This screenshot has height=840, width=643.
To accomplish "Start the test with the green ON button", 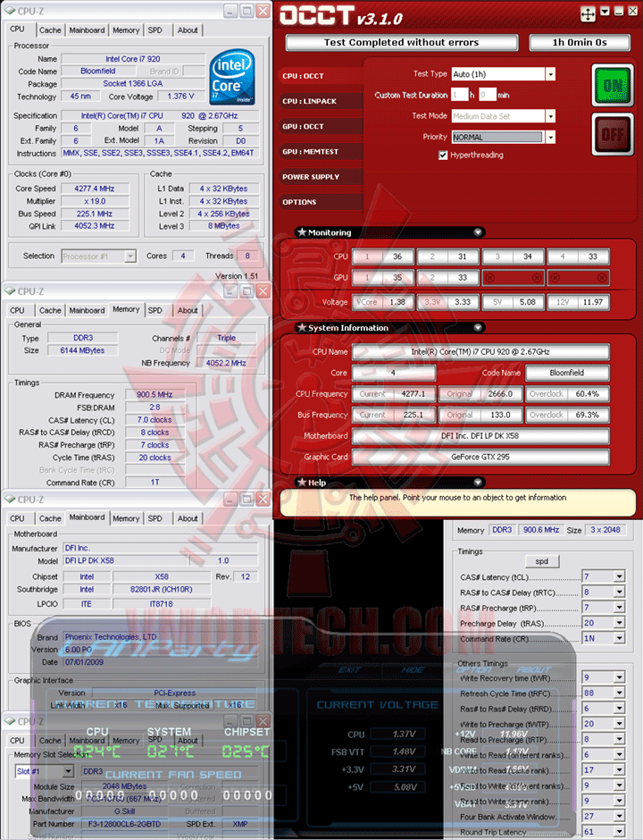I will click(x=613, y=85).
